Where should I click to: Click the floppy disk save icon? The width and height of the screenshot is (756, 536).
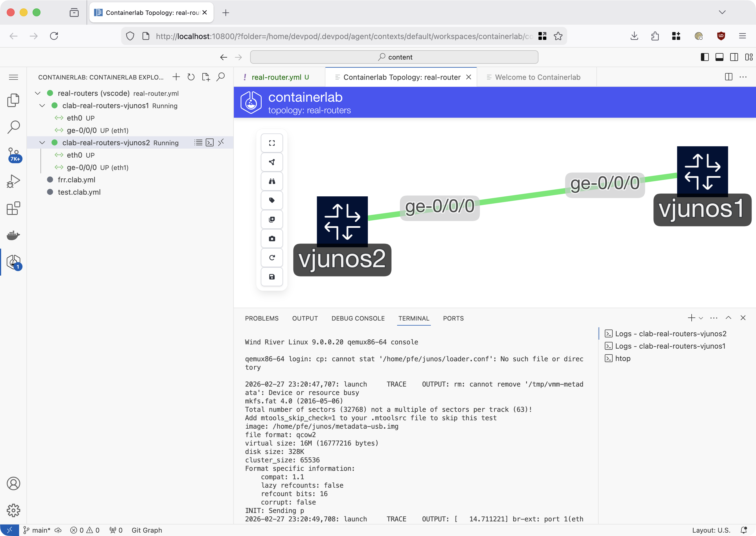(272, 277)
